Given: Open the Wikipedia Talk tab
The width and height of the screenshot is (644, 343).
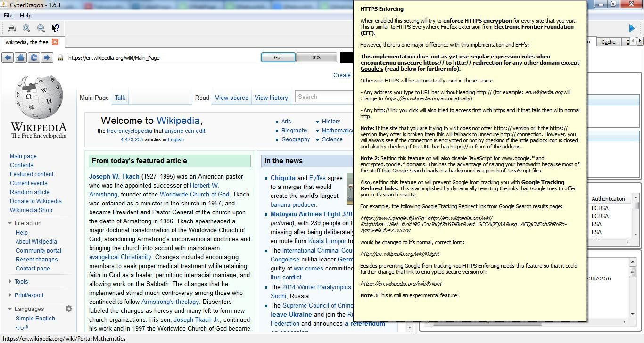Looking at the screenshot, I should point(120,98).
